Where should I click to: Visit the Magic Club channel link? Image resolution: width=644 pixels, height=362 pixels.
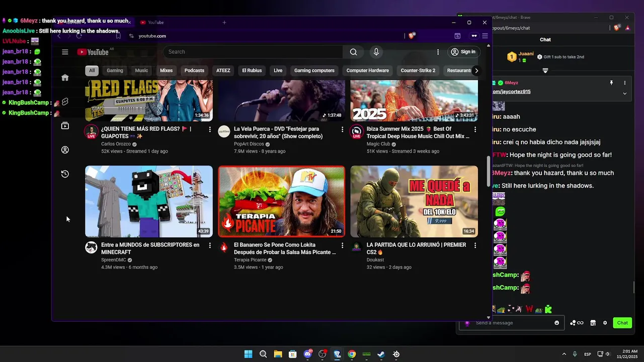tap(378, 144)
